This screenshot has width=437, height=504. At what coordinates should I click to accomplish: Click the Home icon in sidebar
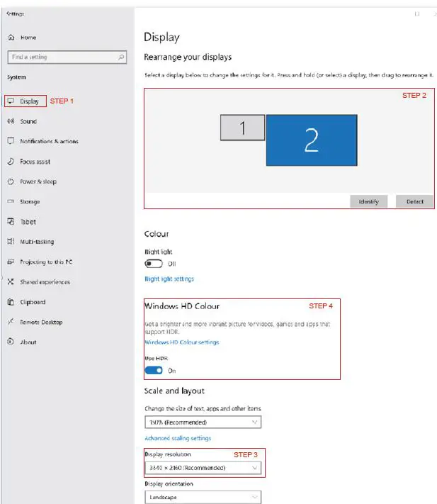tap(11, 38)
